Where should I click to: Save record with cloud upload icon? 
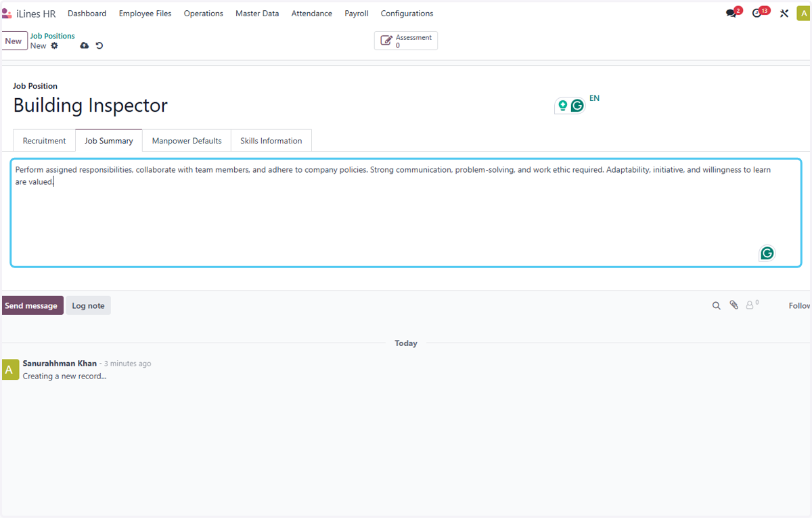pyautogui.click(x=85, y=46)
